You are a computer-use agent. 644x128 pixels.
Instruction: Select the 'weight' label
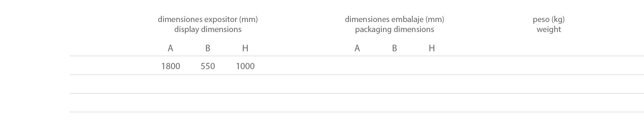[x=549, y=30]
